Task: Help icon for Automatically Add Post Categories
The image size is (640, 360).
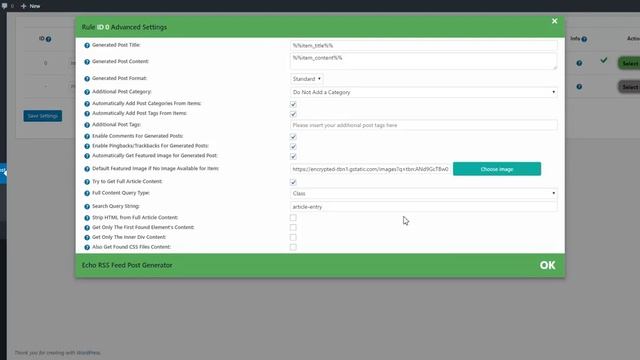Action: (87, 104)
